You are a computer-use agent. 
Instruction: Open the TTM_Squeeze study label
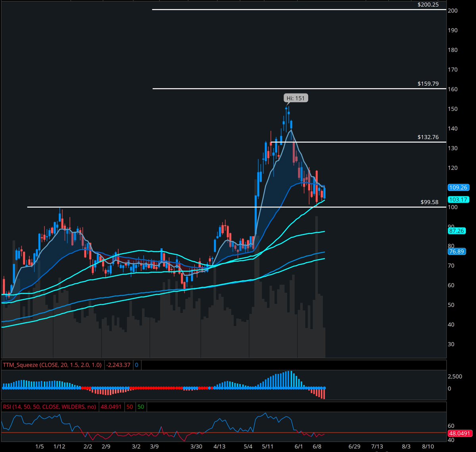click(52, 365)
